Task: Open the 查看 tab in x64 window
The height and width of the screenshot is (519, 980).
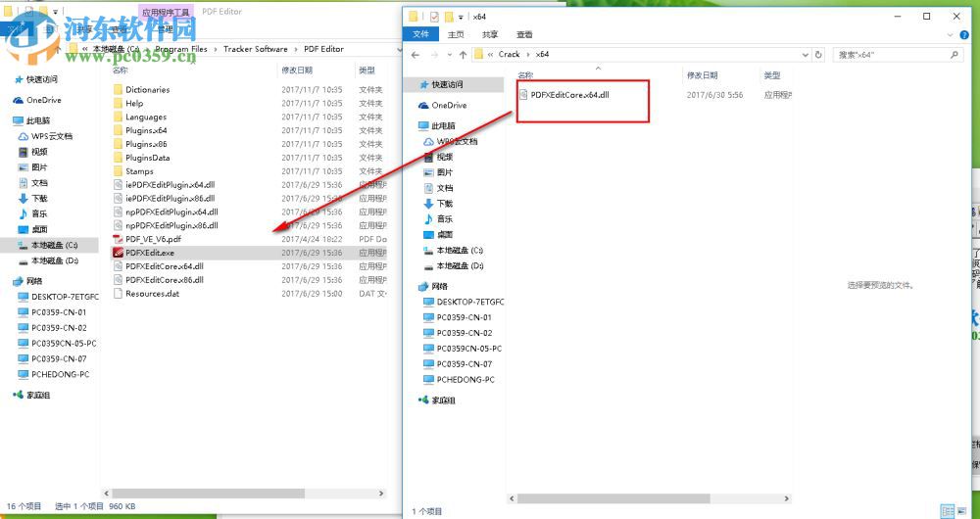Action: point(525,35)
